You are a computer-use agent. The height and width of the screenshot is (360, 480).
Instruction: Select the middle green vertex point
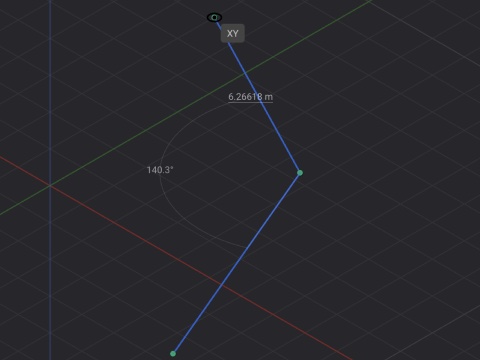click(300, 173)
